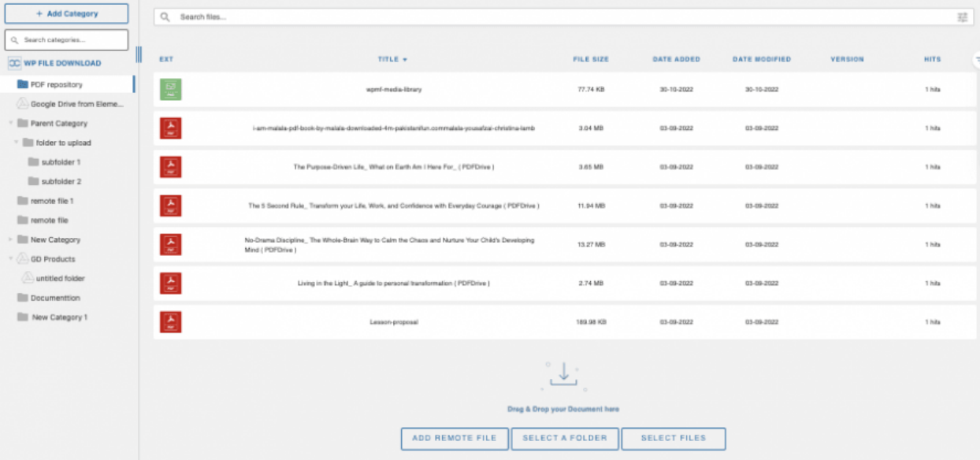Expand the New Category arrow
The image size is (980, 460).
click(11, 239)
